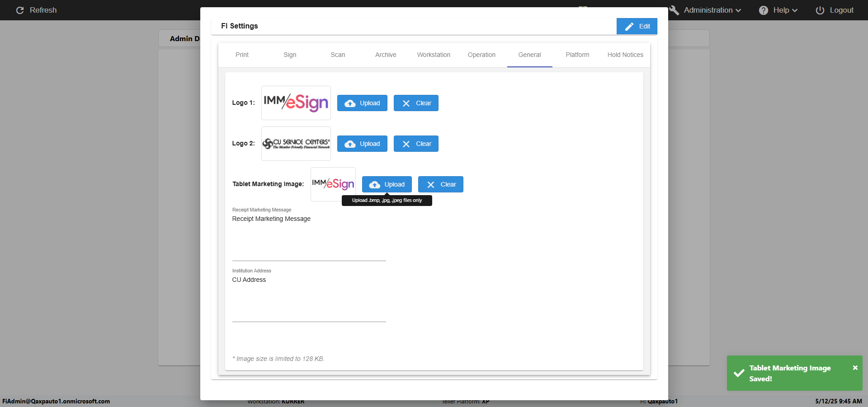Viewport: 868px width, 407px height.
Task: Click the 'Logo 2:' label
Action: click(244, 143)
